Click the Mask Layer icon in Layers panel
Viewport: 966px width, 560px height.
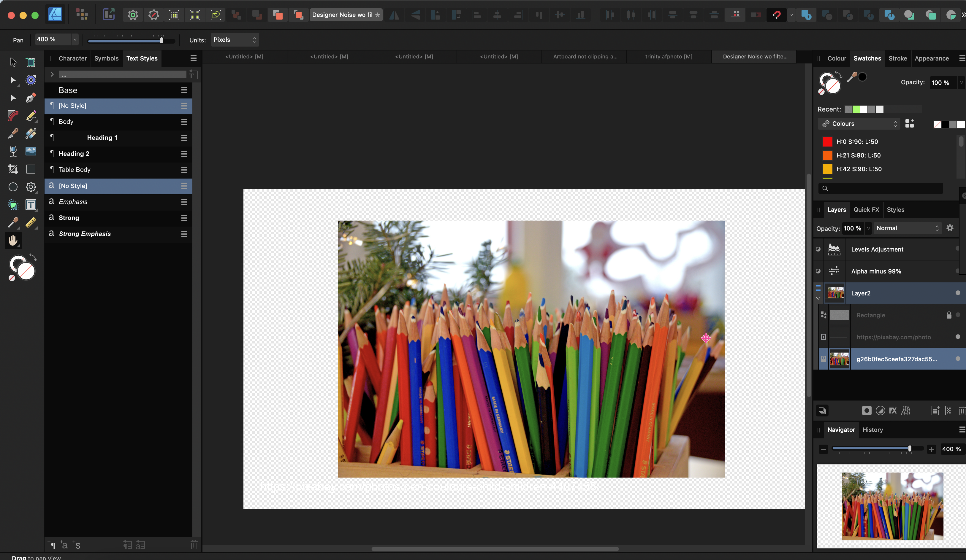[866, 411]
